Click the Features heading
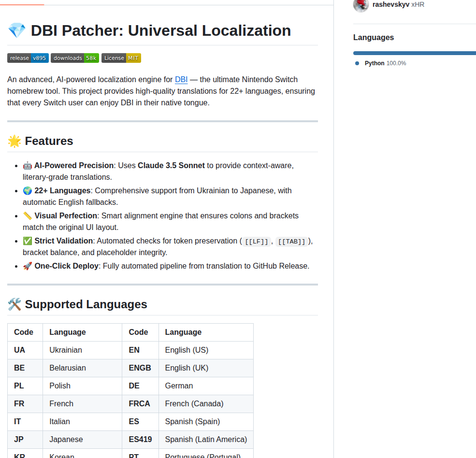This screenshot has height=458, width=476. [x=49, y=141]
